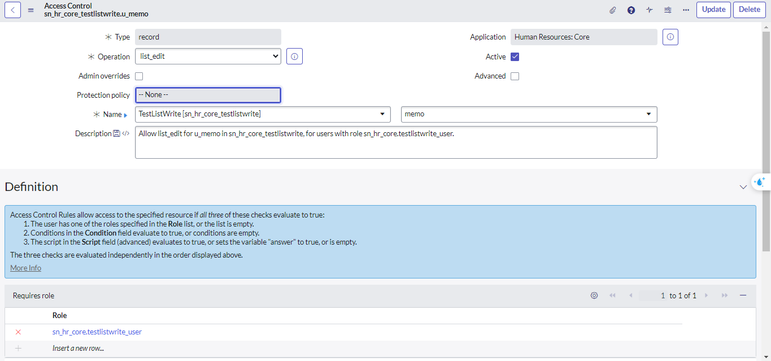Show info for the Operation field
This screenshot has width=771, height=361.
(295, 57)
